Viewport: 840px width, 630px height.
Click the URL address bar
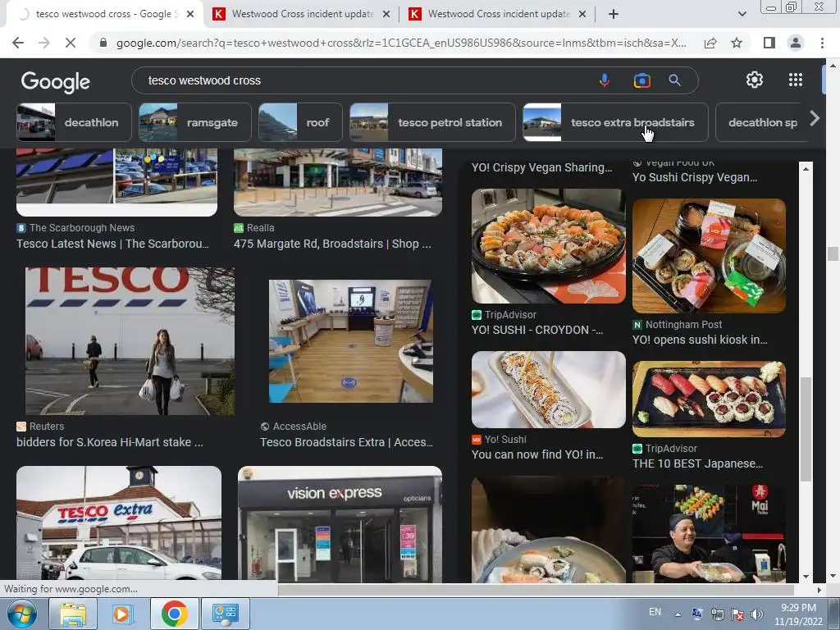(x=400, y=43)
